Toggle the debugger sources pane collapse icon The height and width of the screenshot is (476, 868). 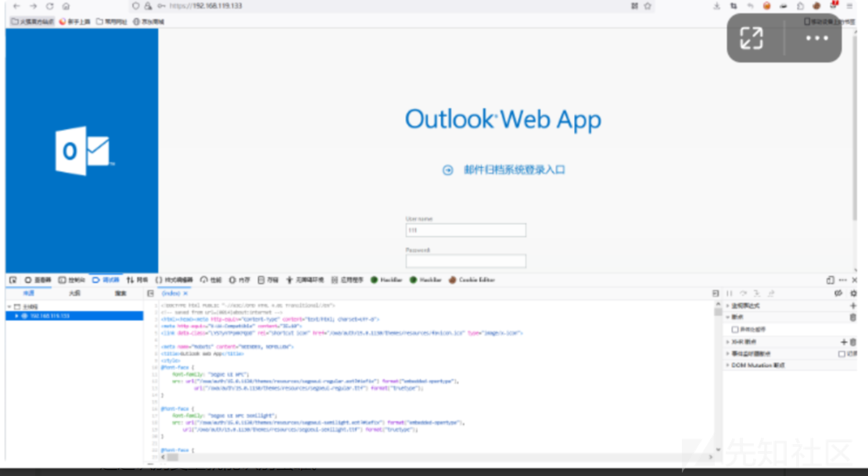(x=151, y=293)
